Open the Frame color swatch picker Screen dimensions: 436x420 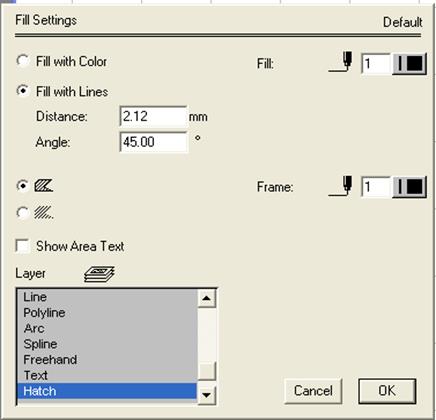(x=410, y=187)
